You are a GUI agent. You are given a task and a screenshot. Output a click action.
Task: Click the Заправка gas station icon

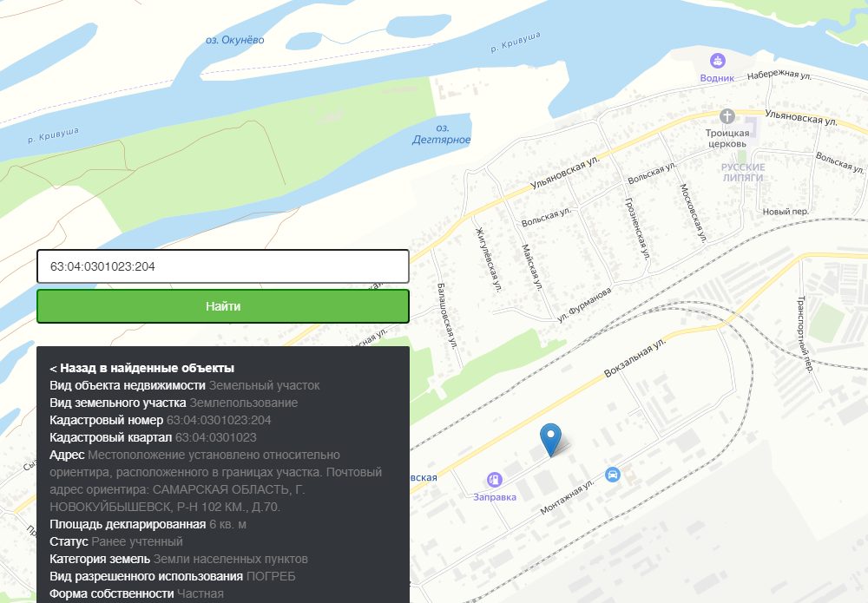[494, 480]
